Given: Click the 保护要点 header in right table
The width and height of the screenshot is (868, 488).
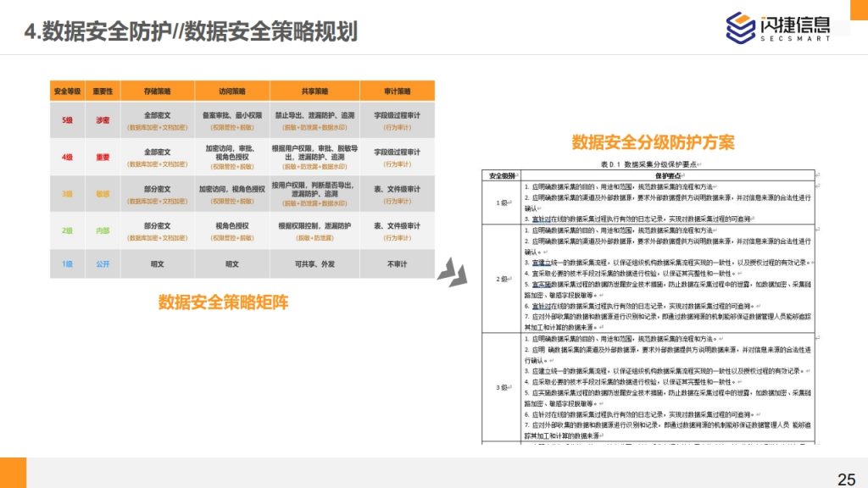Looking at the screenshot, I should [668, 176].
